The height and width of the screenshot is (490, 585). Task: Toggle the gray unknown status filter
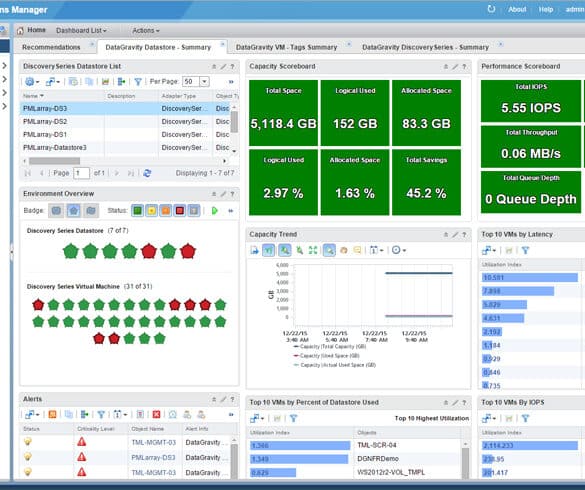click(194, 210)
